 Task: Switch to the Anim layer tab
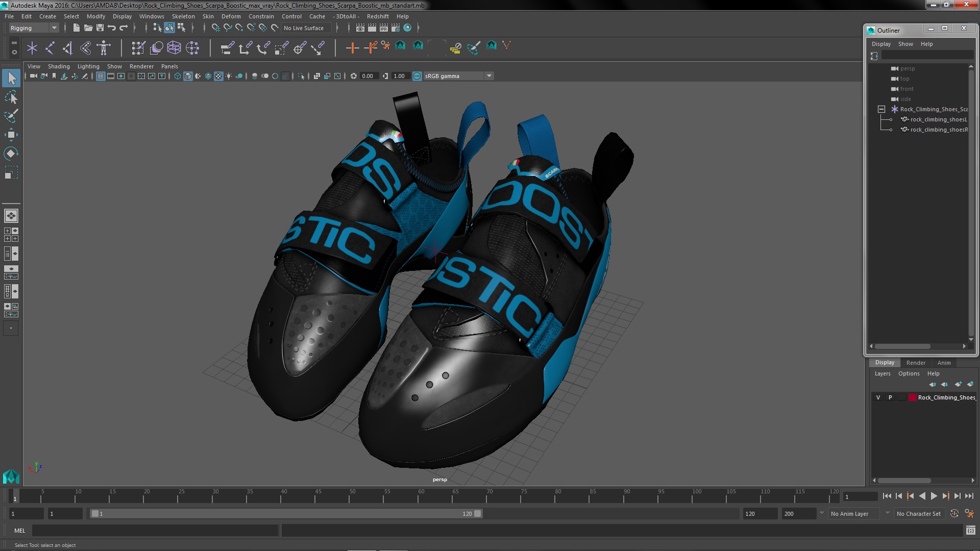pos(944,363)
